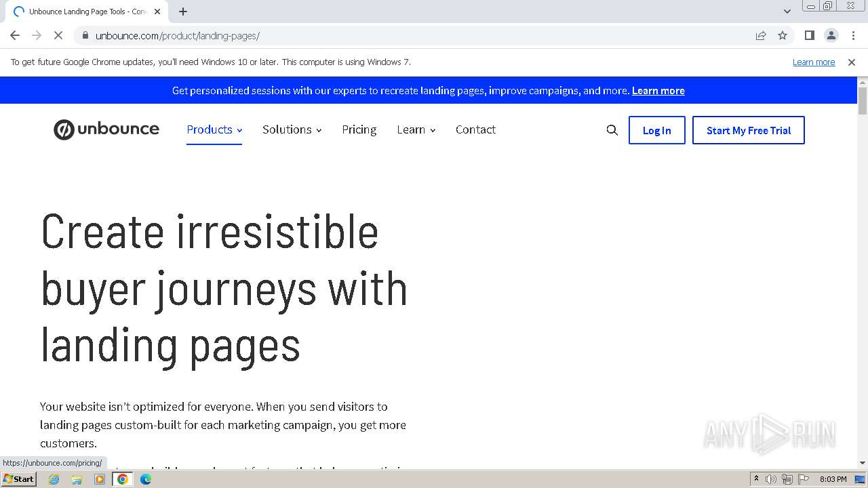Share this page icon in address bar
This screenshot has width=868, height=488.
pos(761,35)
